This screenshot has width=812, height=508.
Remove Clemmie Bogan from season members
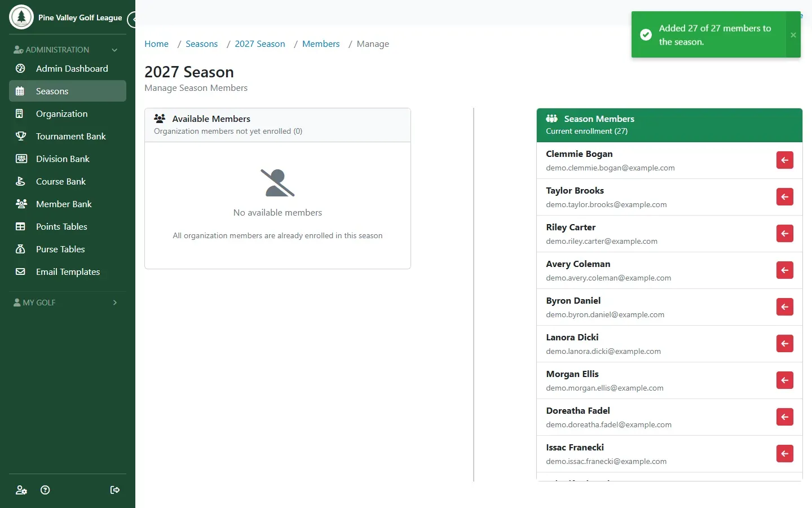coord(784,160)
